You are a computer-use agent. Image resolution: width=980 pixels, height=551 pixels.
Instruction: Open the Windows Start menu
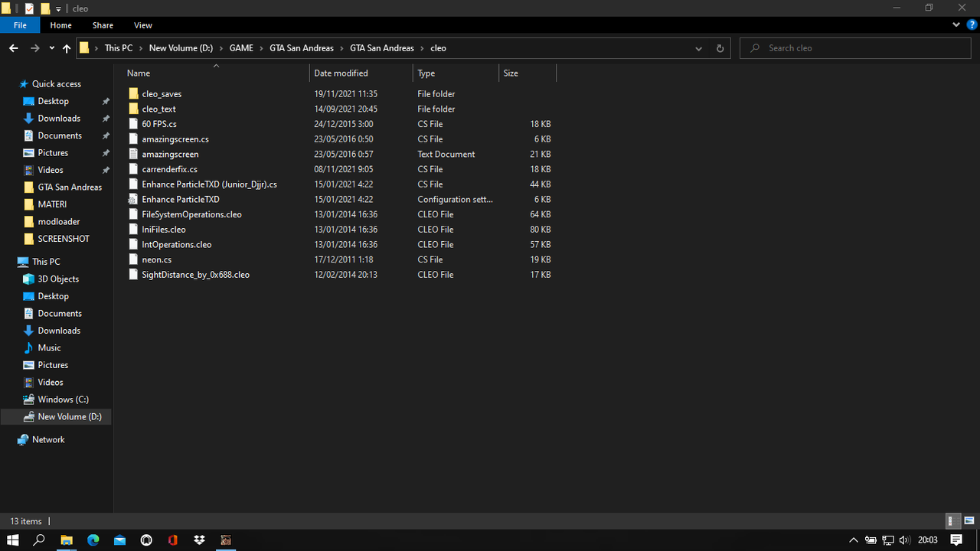[x=13, y=540]
